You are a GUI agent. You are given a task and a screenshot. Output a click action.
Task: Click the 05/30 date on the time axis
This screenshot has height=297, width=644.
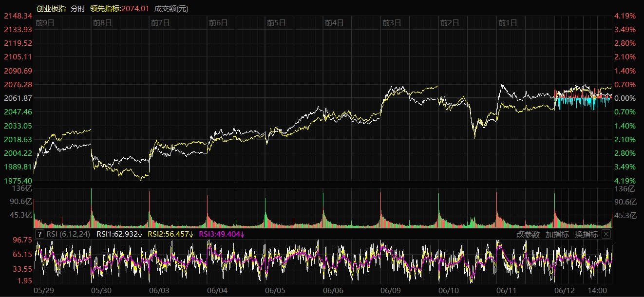point(102,290)
